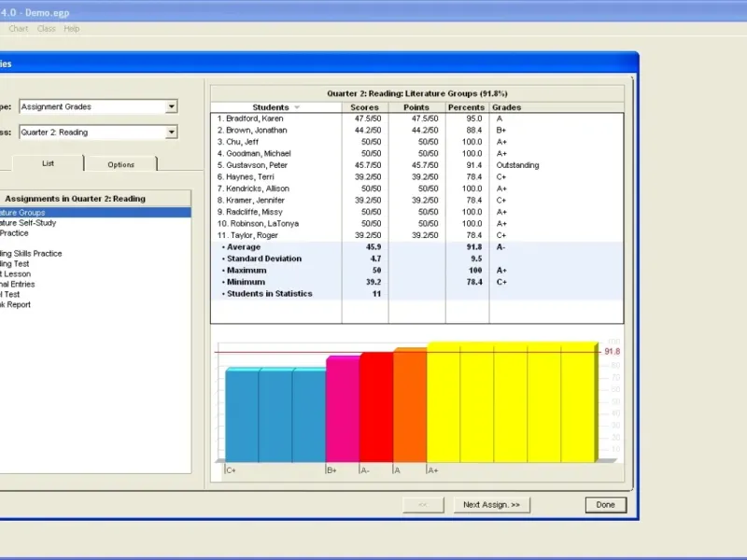This screenshot has height=560, width=747.
Task: Open the Chart menu
Action: (19, 29)
